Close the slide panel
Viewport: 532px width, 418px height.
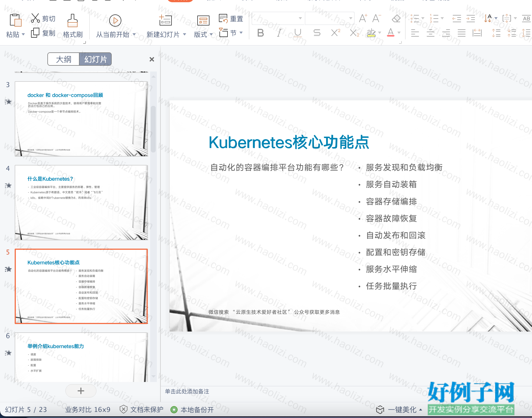click(152, 59)
